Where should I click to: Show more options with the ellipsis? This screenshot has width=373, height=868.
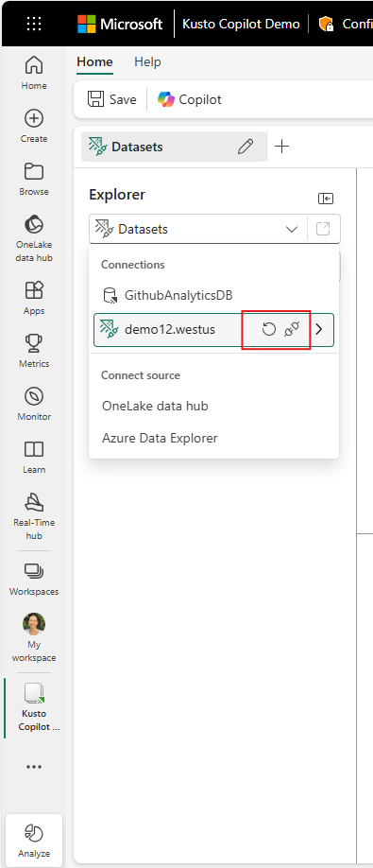34,767
